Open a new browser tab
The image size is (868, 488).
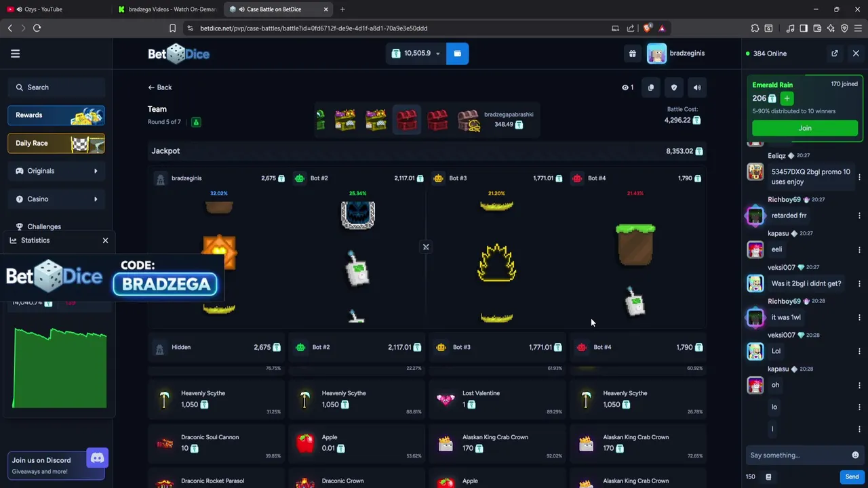coord(342,9)
